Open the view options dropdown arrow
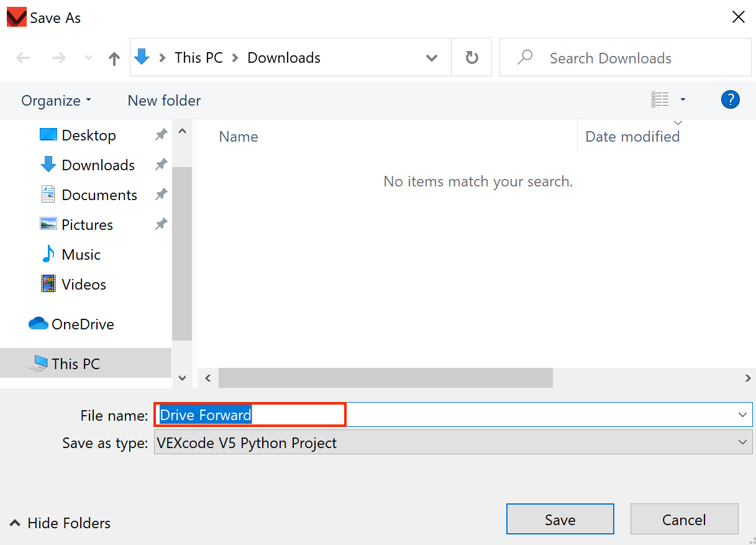756x545 pixels. (682, 99)
